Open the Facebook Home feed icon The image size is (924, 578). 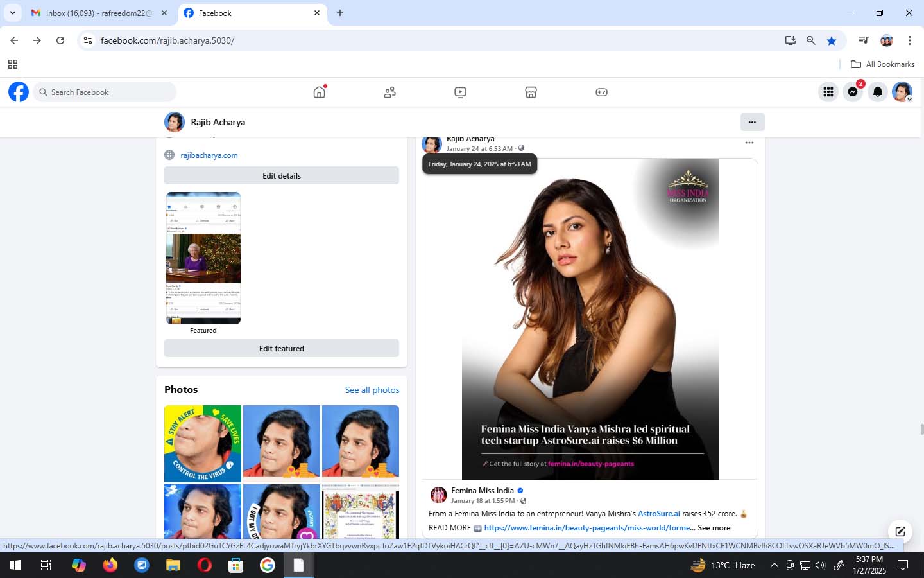(x=320, y=92)
